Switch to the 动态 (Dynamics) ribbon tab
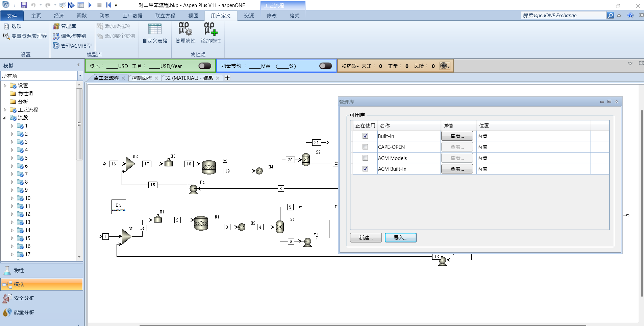 click(104, 16)
